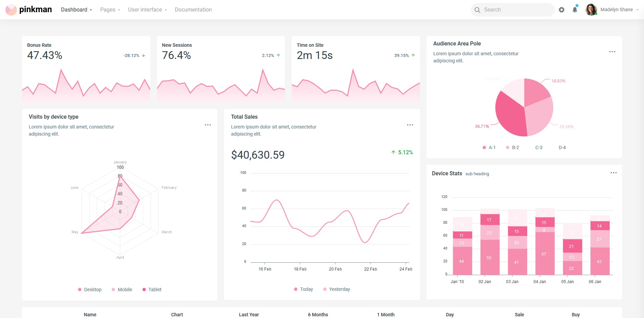The image size is (644, 318).
Task: Click the 6 Months column header
Action: point(318,315)
